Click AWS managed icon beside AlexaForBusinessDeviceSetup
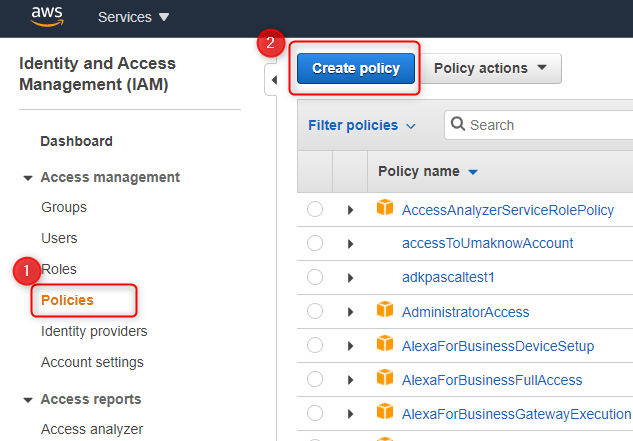The width and height of the screenshot is (633, 441). click(385, 343)
